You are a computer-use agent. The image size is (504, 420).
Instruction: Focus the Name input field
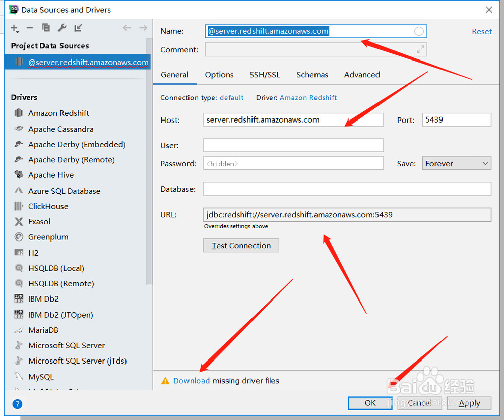coord(316,31)
